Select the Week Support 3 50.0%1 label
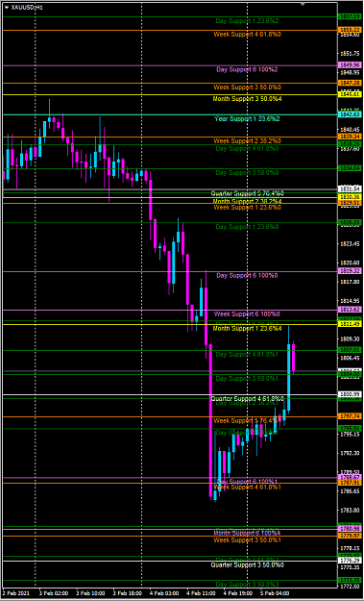Viewport: 364px width, 601px height. [247, 540]
